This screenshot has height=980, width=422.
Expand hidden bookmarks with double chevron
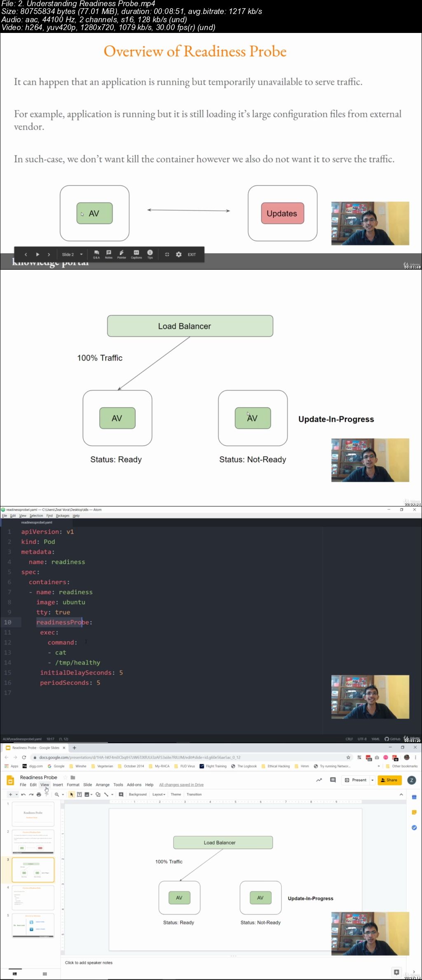pyautogui.click(x=379, y=766)
